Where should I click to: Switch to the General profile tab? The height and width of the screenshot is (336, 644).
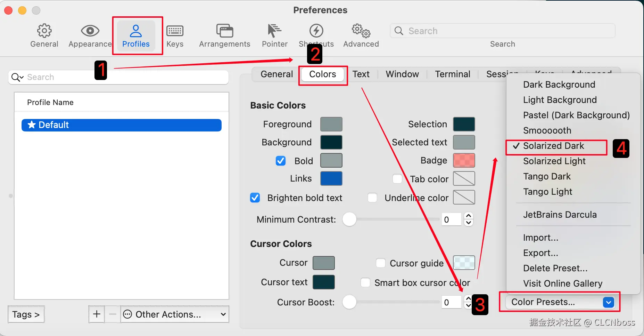(x=277, y=74)
